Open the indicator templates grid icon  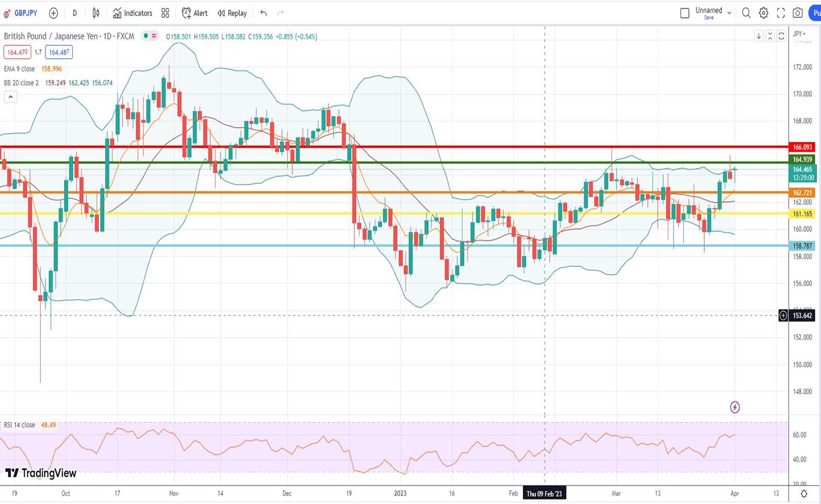coord(165,13)
